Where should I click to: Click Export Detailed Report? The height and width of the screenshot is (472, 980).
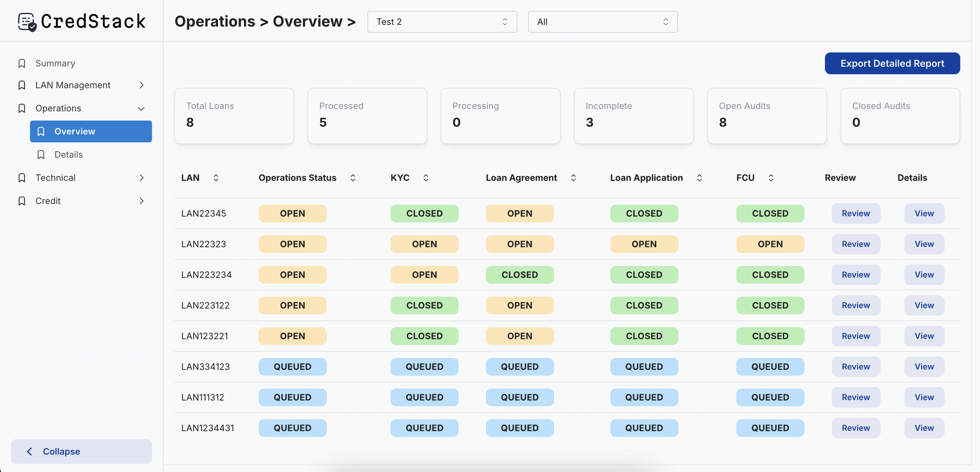[x=892, y=63]
